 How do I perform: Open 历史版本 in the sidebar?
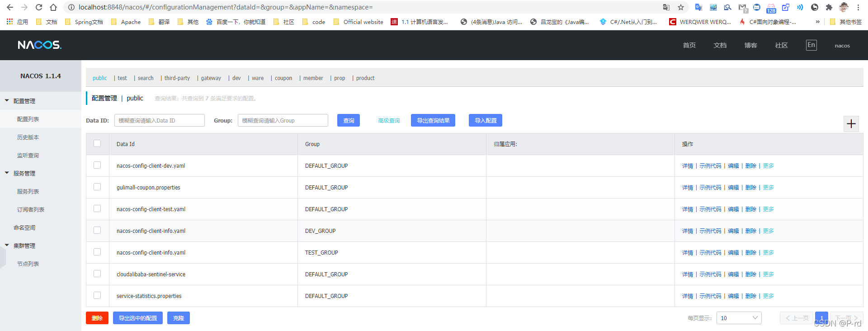(x=28, y=137)
